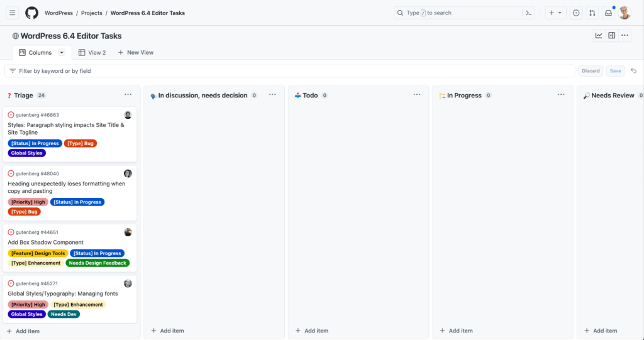Focus the Filter by keyword field
Image resolution: width=644 pixels, height=340 pixels.
tap(289, 70)
